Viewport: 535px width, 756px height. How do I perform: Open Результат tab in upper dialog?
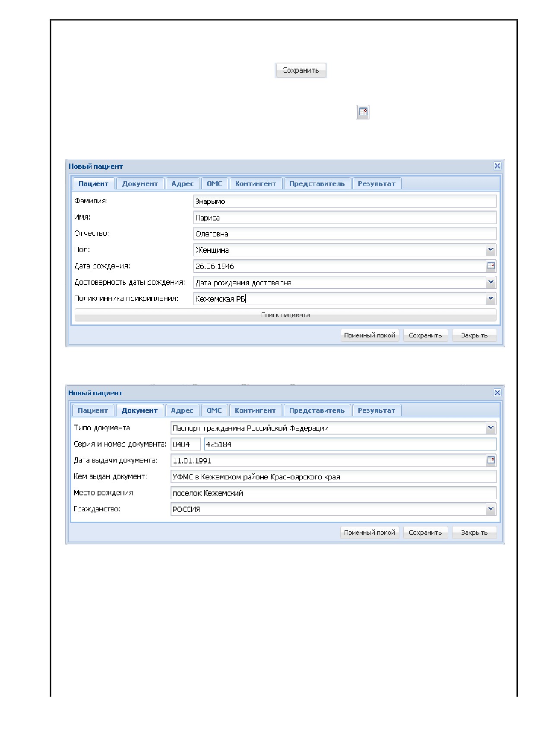pos(377,184)
